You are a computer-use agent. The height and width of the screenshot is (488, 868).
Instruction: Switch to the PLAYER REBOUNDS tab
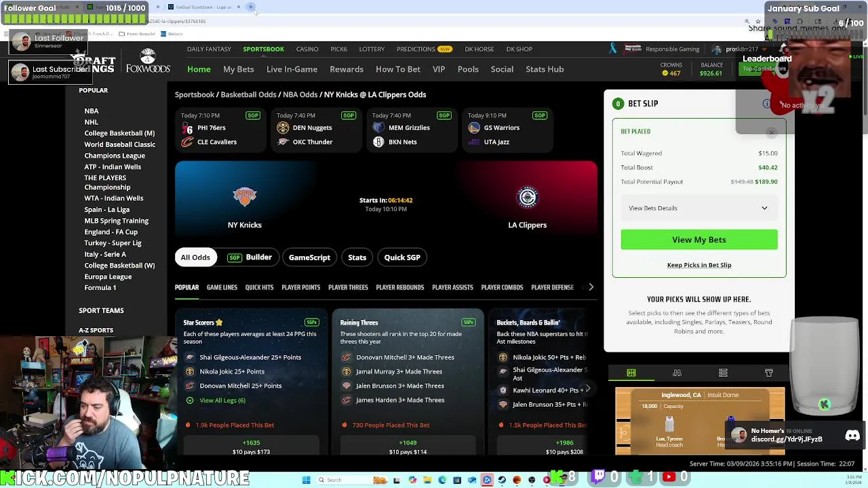400,287
